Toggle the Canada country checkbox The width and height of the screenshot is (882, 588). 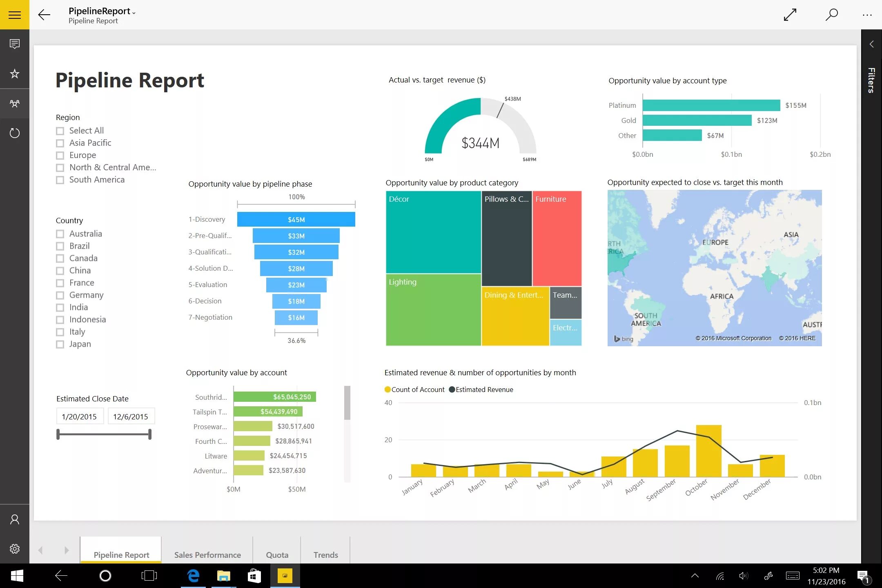[60, 257]
